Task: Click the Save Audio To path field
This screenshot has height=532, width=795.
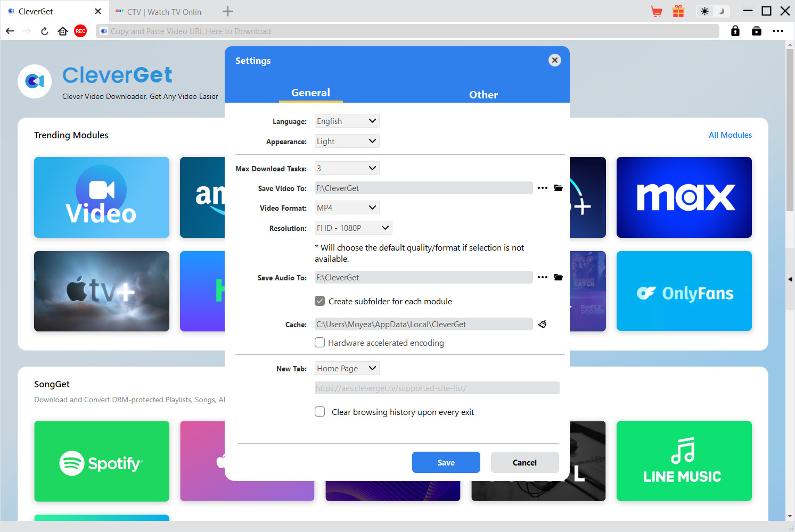Action: coord(424,277)
